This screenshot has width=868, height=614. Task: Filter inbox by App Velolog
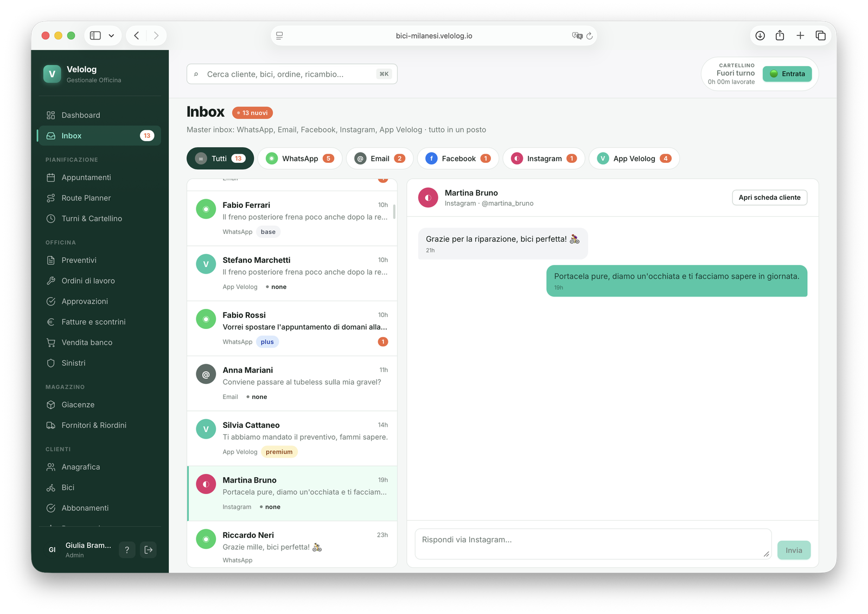tap(634, 159)
